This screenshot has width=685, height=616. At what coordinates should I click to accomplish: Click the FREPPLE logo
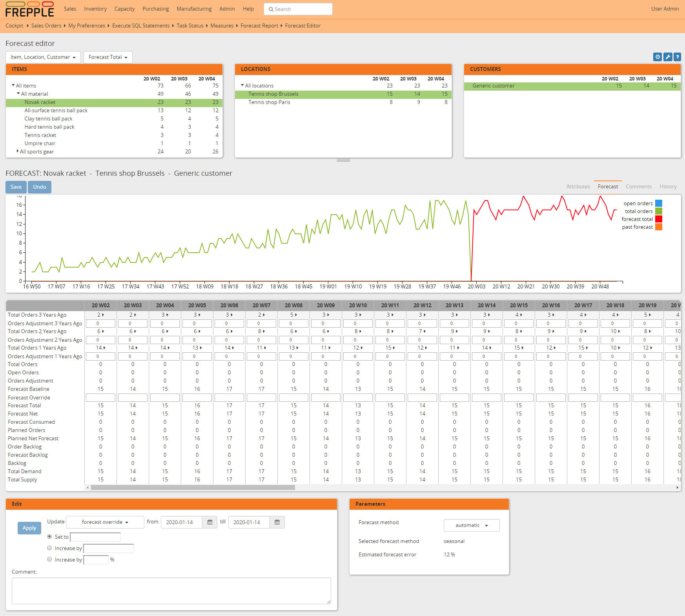[29, 9]
